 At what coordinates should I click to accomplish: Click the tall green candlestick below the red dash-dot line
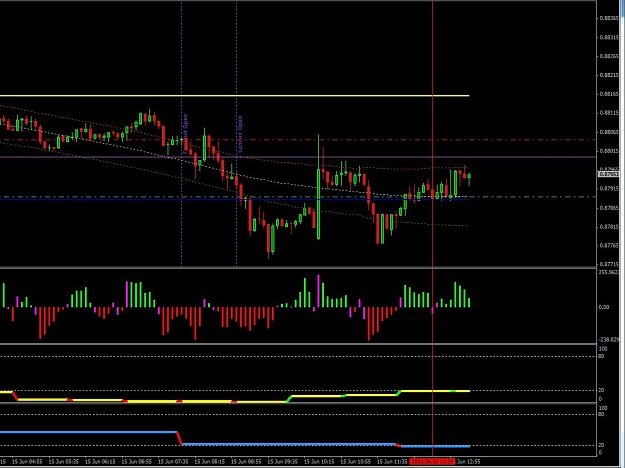pos(318,187)
